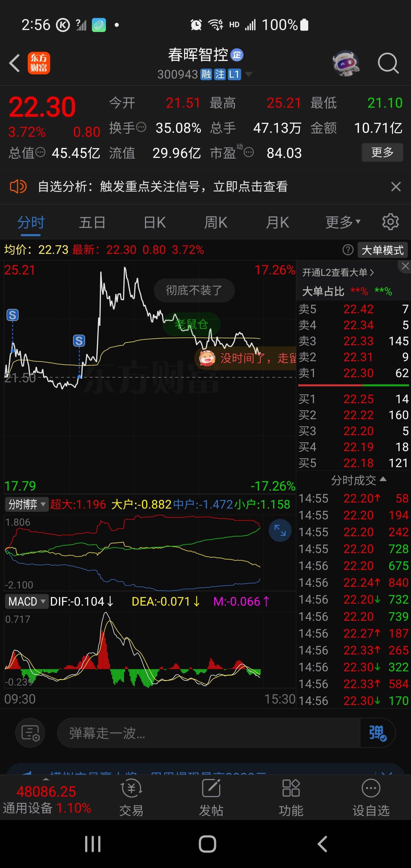This screenshot has height=868, width=411.
Task: Toggle the 弹 bullet comments switch
Action: (x=377, y=733)
